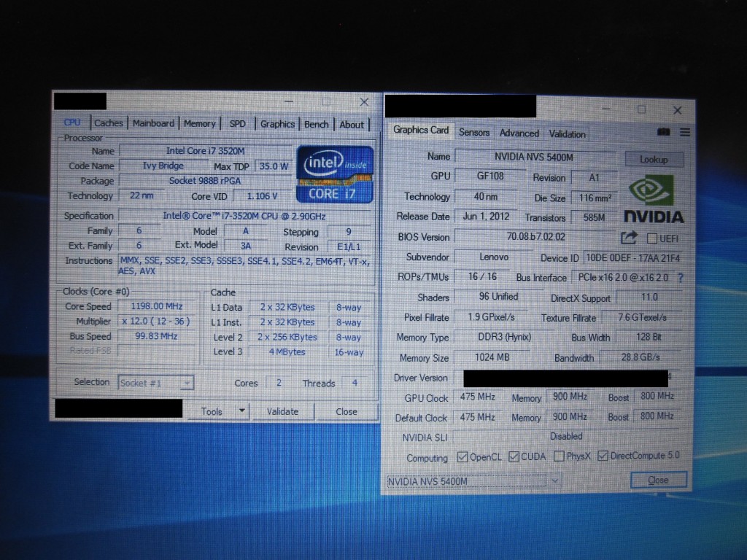Click the Validate button in CPU-Z

click(x=282, y=411)
